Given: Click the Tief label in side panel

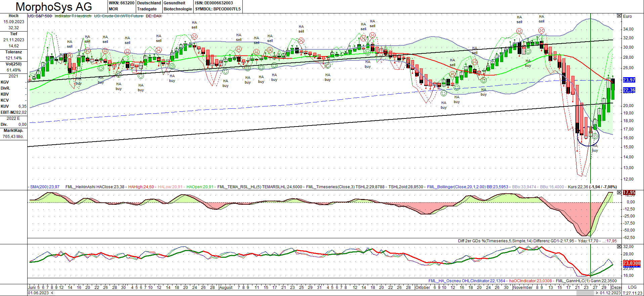Looking at the screenshot, I should pyautogui.click(x=13, y=34).
